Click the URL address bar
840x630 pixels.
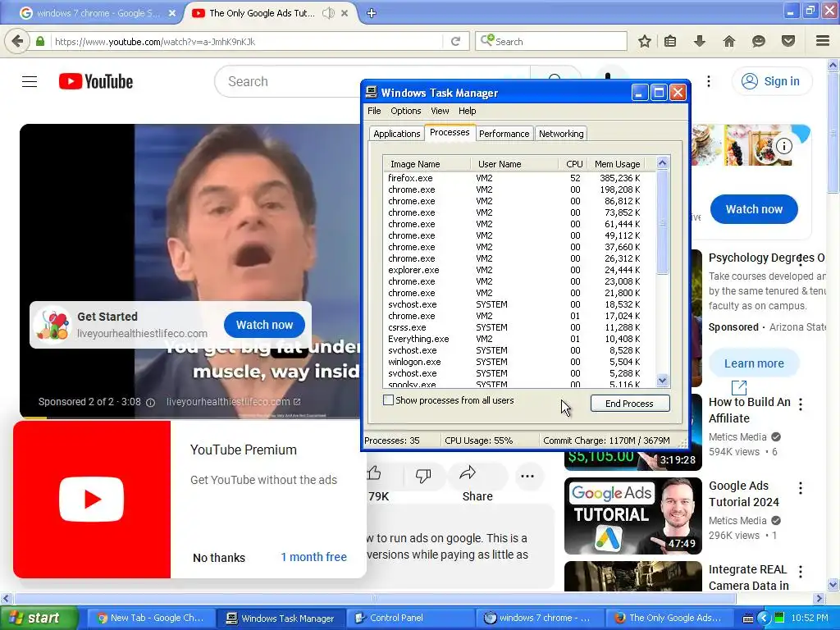[x=246, y=41]
